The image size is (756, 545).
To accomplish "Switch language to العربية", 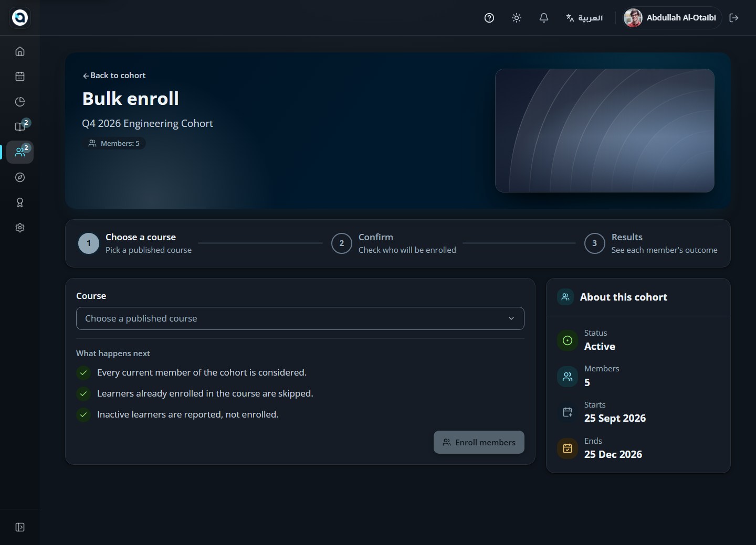I will [x=584, y=18].
